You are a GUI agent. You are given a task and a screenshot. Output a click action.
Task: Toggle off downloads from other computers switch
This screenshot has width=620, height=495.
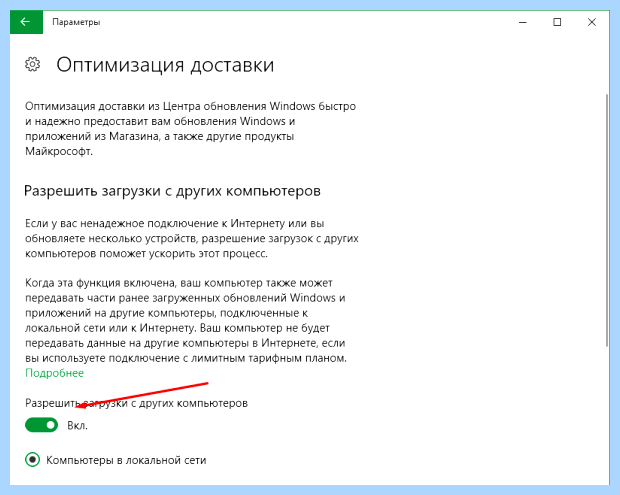[42, 425]
